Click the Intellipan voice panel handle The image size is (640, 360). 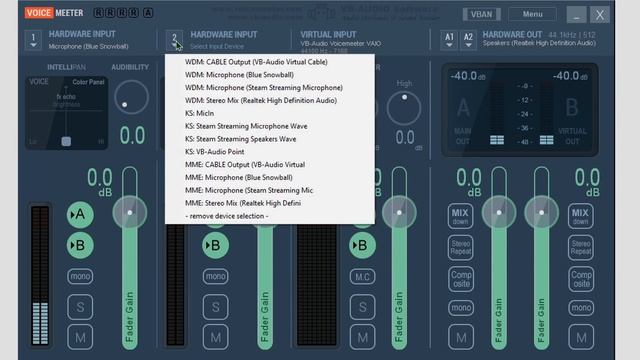pyautogui.click(x=66, y=141)
